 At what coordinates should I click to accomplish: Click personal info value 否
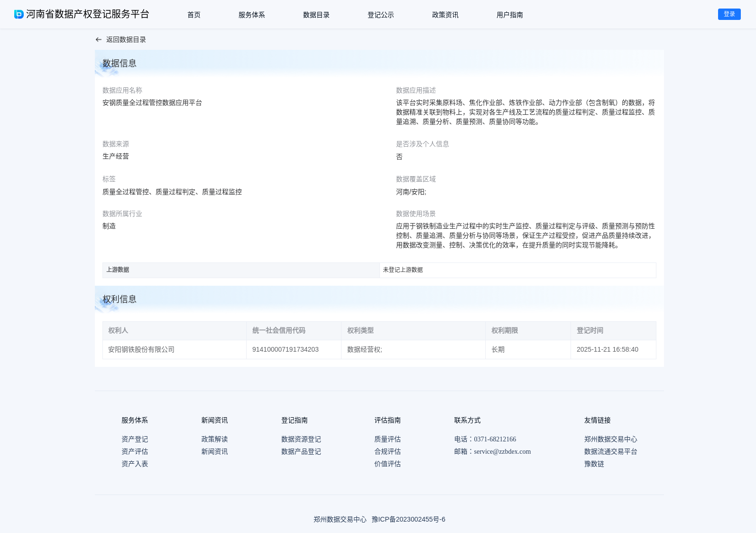click(x=399, y=157)
